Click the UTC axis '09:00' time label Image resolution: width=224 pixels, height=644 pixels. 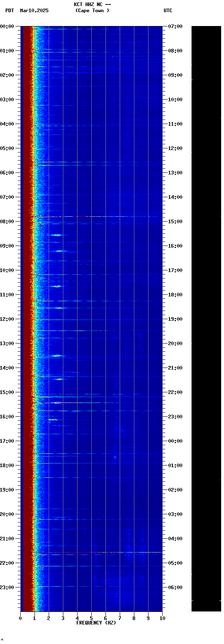coord(175,75)
